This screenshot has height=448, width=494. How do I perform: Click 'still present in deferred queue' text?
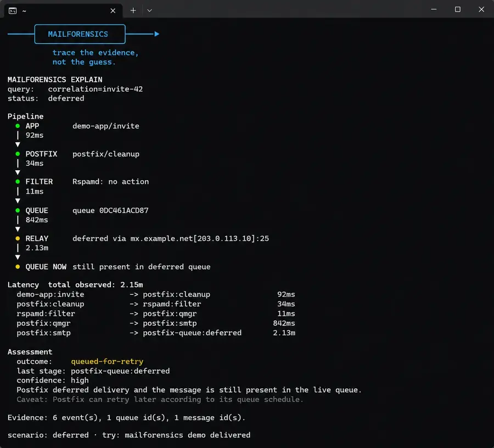(x=142, y=267)
